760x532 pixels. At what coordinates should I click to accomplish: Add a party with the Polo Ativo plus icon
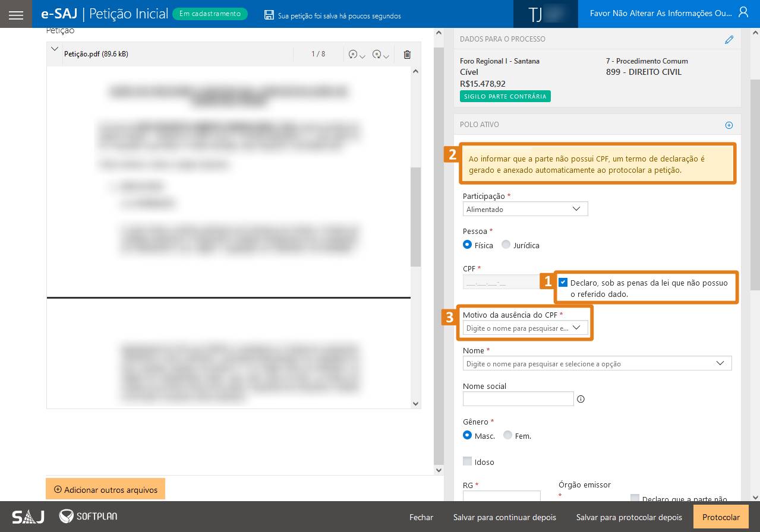tap(729, 125)
